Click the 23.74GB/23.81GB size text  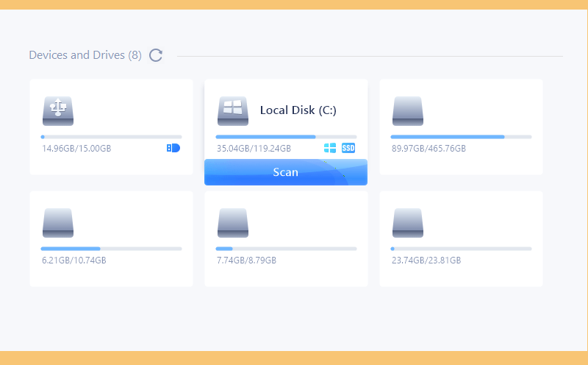(x=426, y=261)
